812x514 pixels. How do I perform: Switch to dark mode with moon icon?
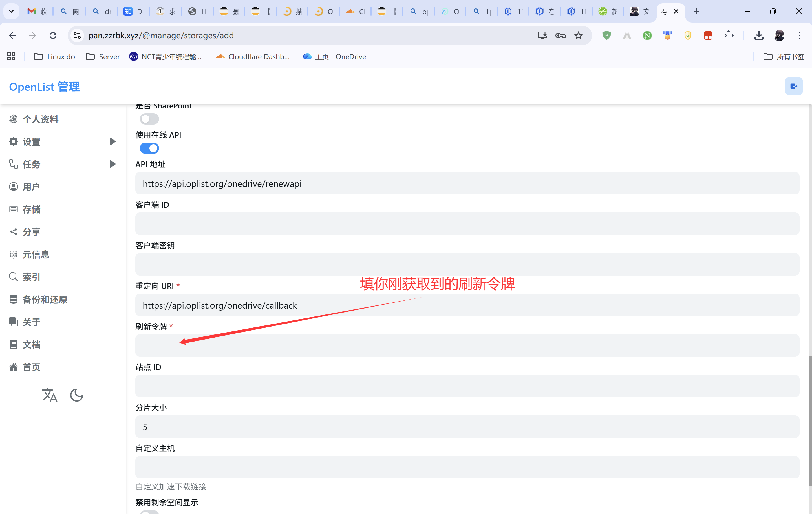pos(76,395)
